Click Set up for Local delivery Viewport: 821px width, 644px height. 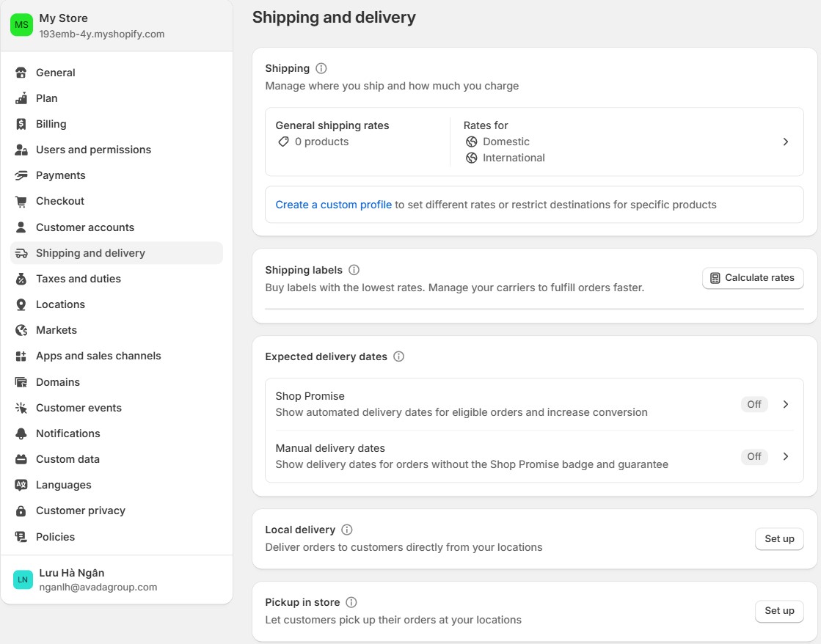779,539
